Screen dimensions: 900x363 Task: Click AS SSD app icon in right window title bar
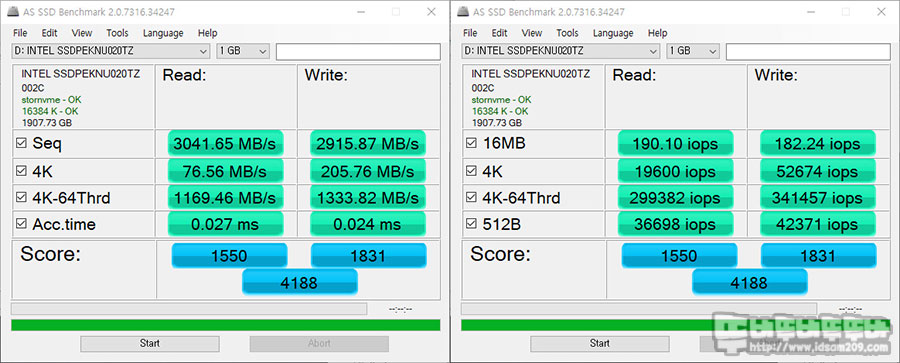click(x=463, y=12)
